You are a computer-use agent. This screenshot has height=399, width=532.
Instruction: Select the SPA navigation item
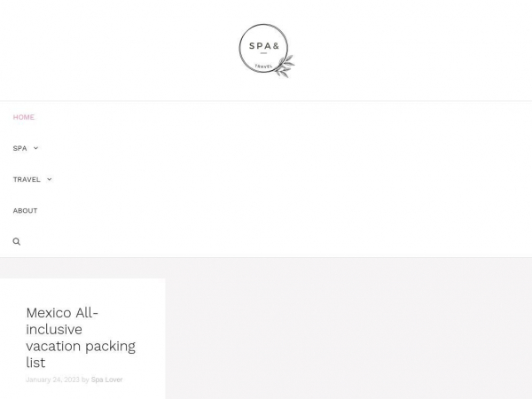[x=20, y=148]
